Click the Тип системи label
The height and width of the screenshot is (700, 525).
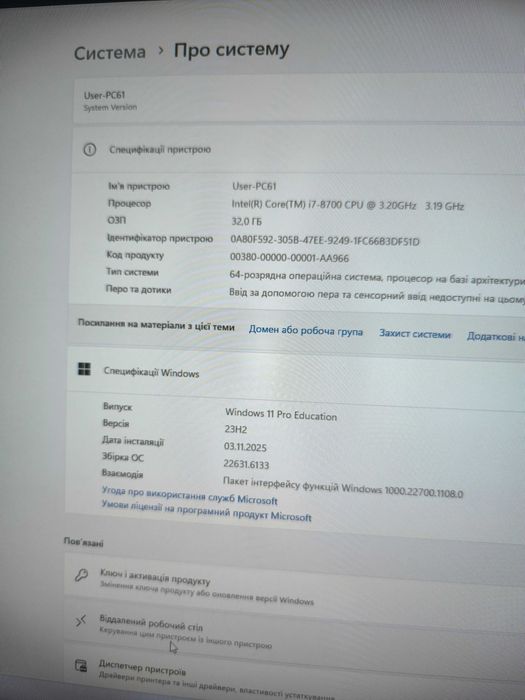(x=132, y=272)
